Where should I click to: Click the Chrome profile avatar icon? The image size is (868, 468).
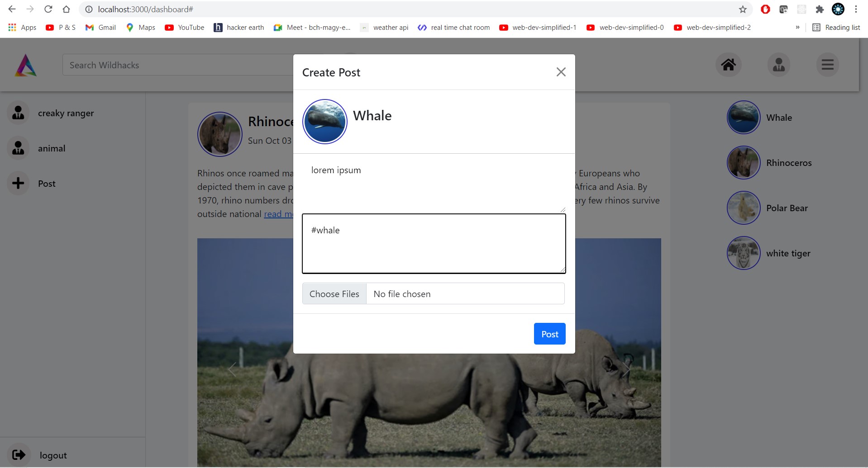pos(838,9)
